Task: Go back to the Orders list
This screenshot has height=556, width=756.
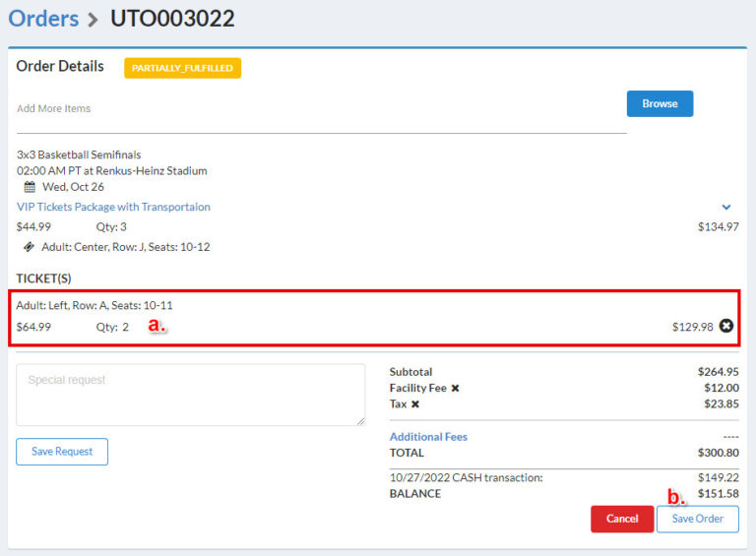Action: click(43, 19)
